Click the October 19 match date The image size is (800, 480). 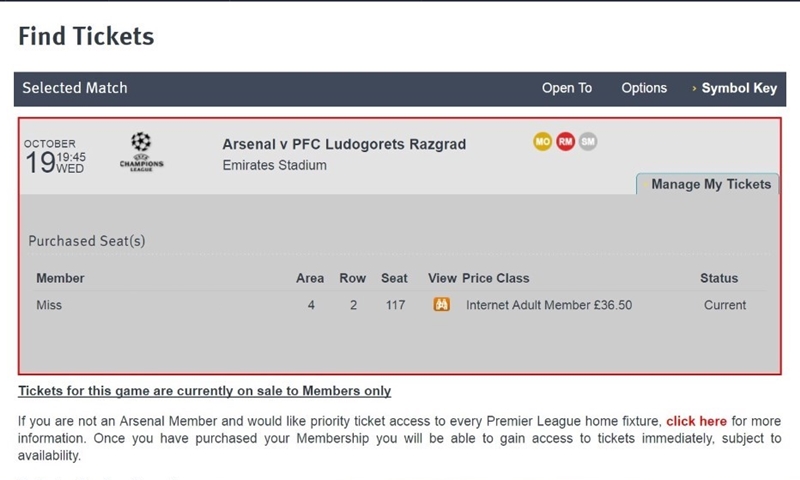point(55,157)
